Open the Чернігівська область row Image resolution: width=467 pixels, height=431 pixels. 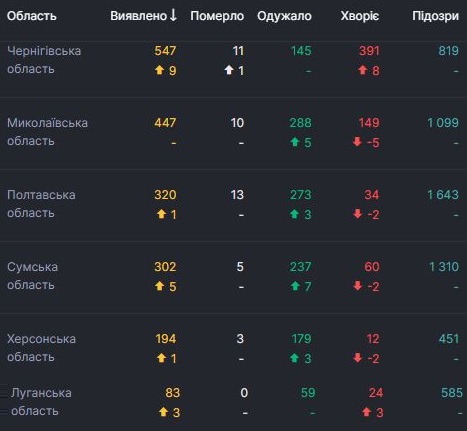(x=233, y=61)
